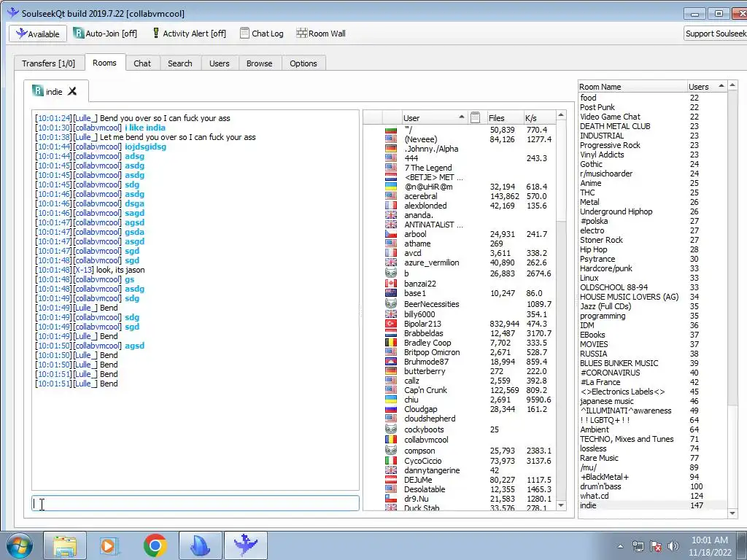
Task: Close the indie room tab
Action: [72, 91]
